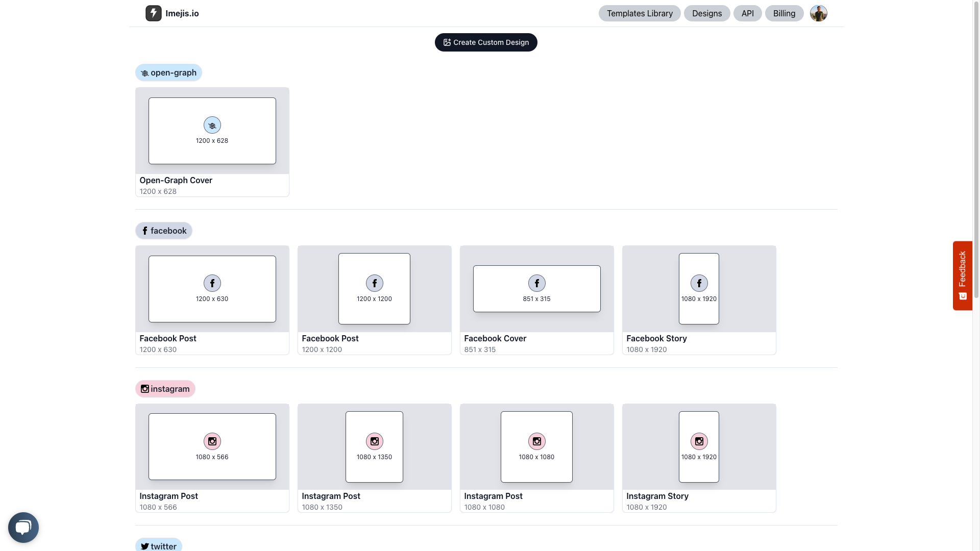980x551 pixels.
Task: Click spider icon in 1200 x 628 preview
Action: coord(212,125)
